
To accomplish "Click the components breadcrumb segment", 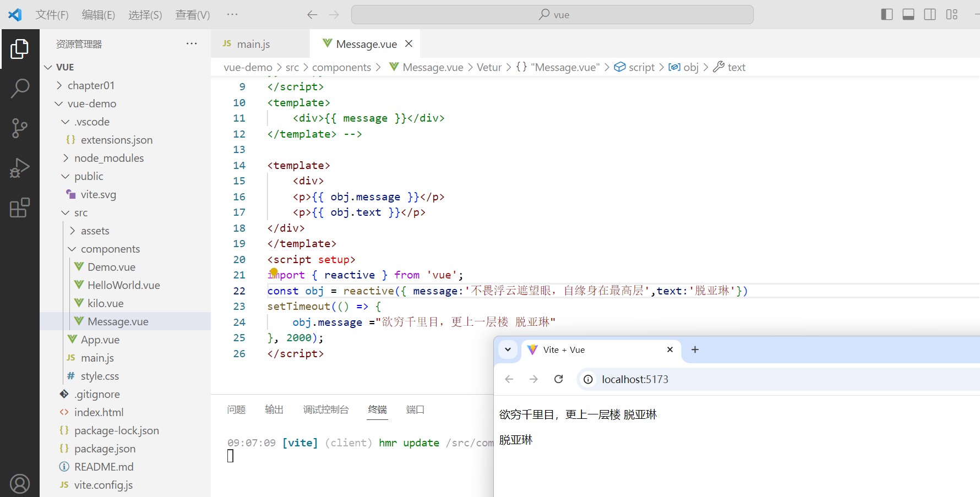I will pos(341,67).
